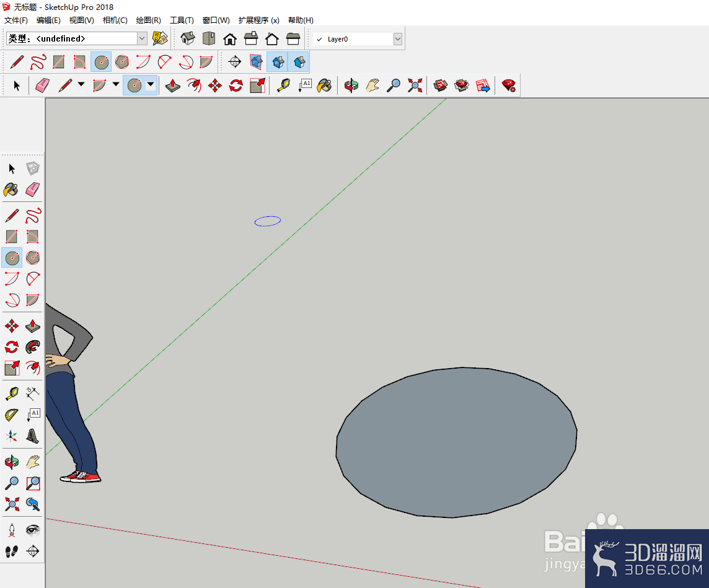The width and height of the screenshot is (709, 588).
Task: Click the 类型 <undefined> type field
Action: click(71, 38)
